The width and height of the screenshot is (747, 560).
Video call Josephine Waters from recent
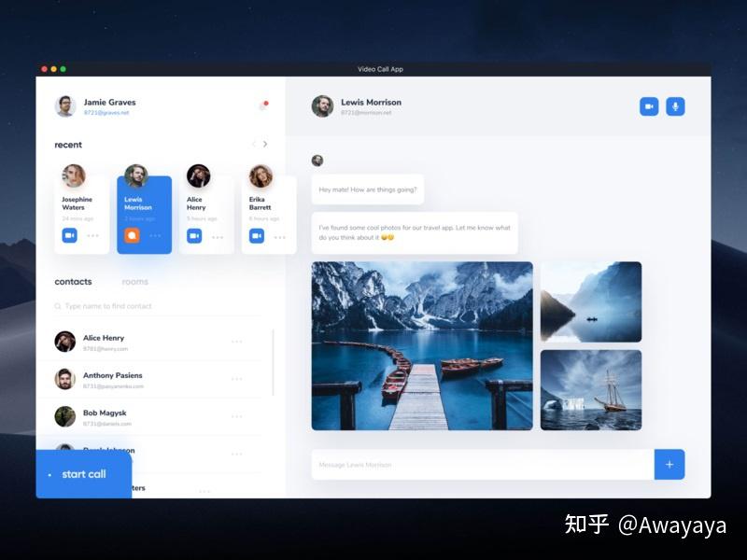tap(69, 236)
